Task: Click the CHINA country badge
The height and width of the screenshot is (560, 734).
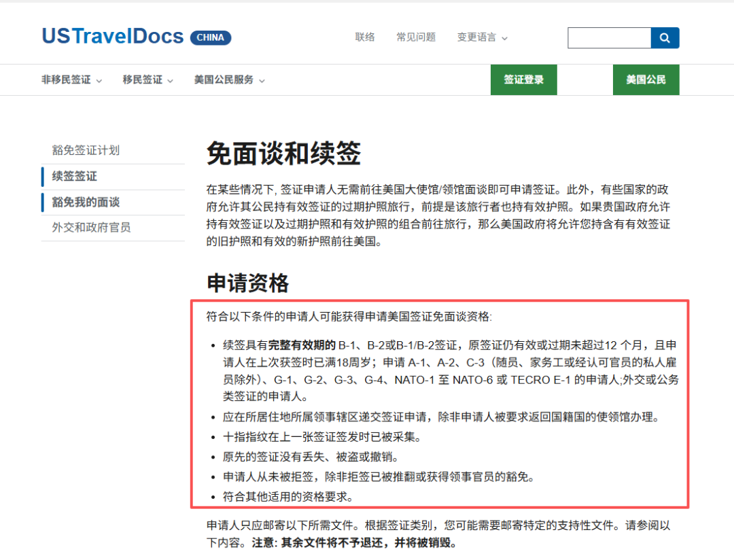Action: coord(211,37)
